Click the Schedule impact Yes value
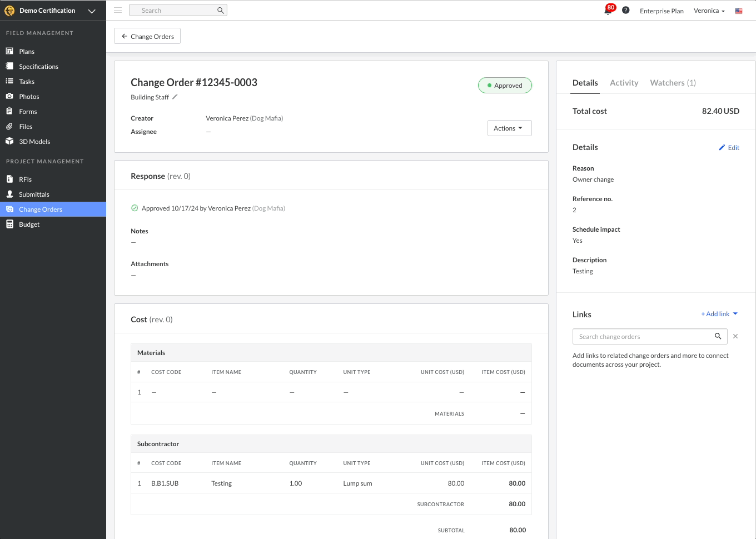Image resolution: width=756 pixels, height=539 pixels. (578, 240)
